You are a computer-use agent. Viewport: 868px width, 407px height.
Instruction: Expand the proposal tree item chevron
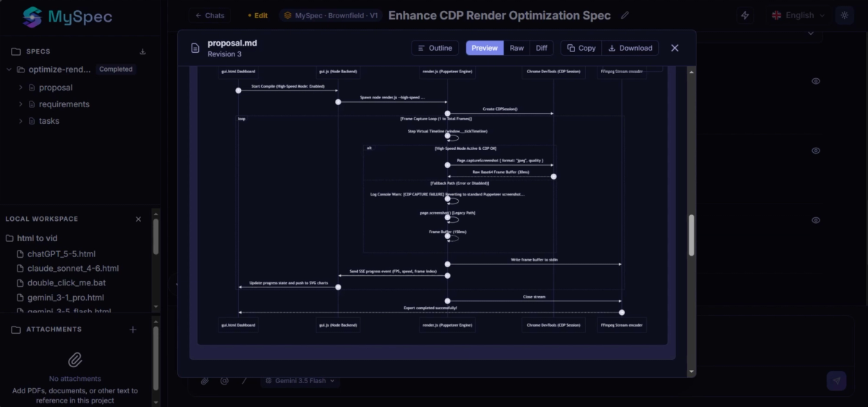coord(21,88)
